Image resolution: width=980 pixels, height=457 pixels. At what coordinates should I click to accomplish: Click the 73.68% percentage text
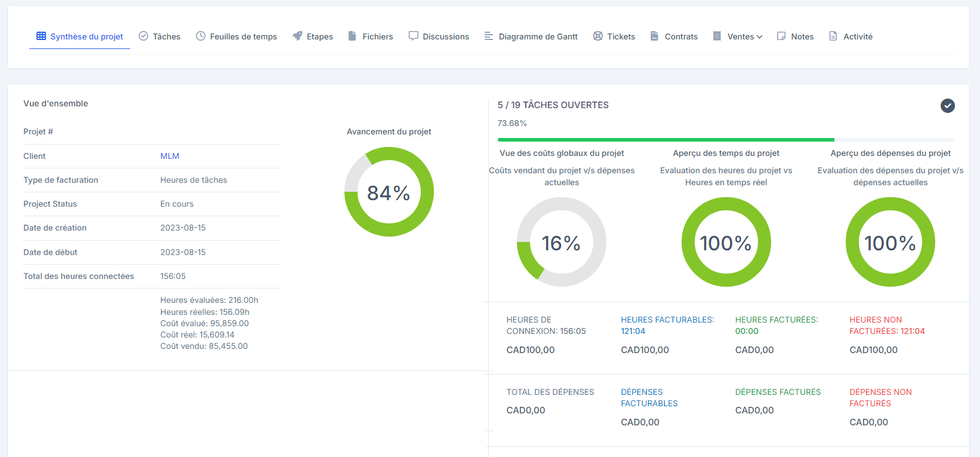[512, 123]
